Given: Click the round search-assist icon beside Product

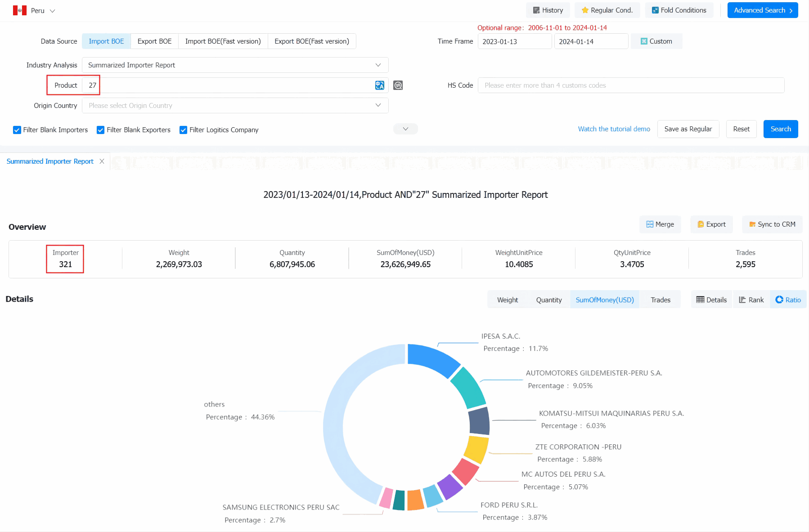Looking at the screenshot, I should (x=398, y=85).
